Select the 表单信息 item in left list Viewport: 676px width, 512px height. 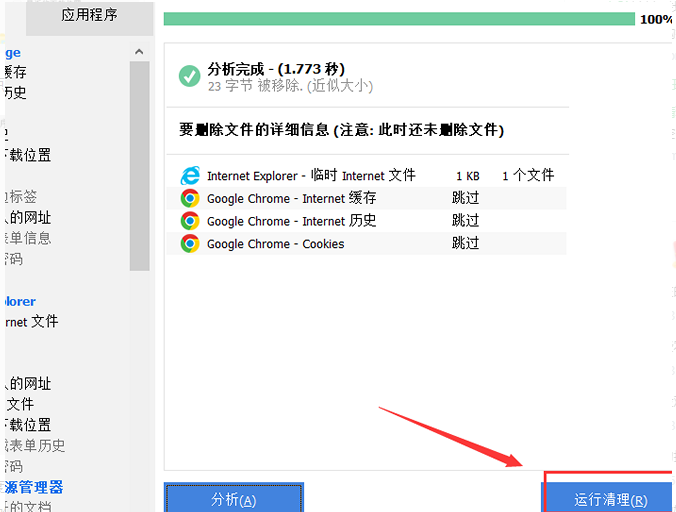point(28,238)
